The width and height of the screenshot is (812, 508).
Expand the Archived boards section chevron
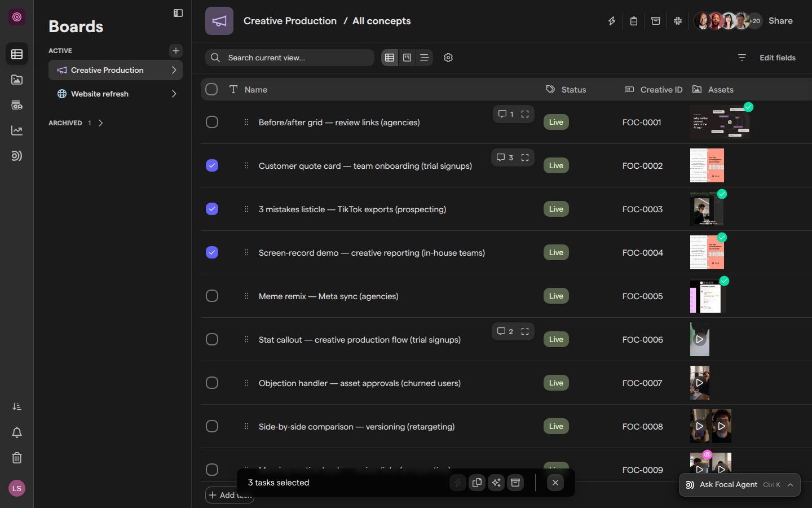pos(100,122)
